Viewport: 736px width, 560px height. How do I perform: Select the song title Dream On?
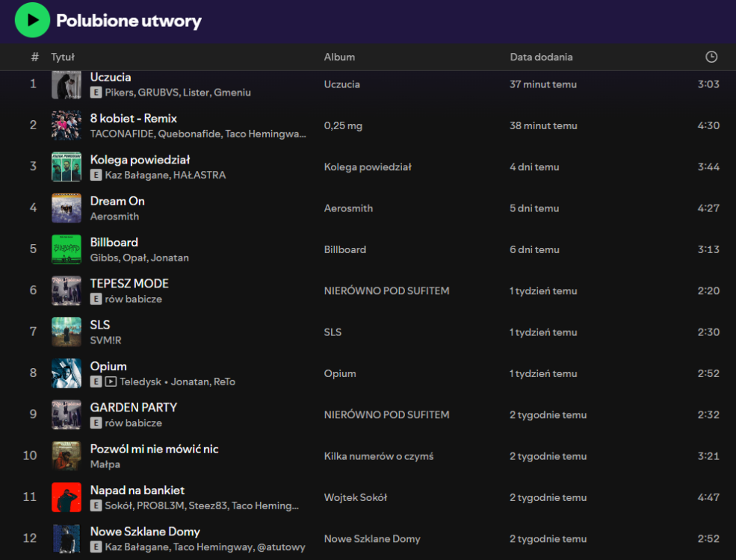pos(117,201)
